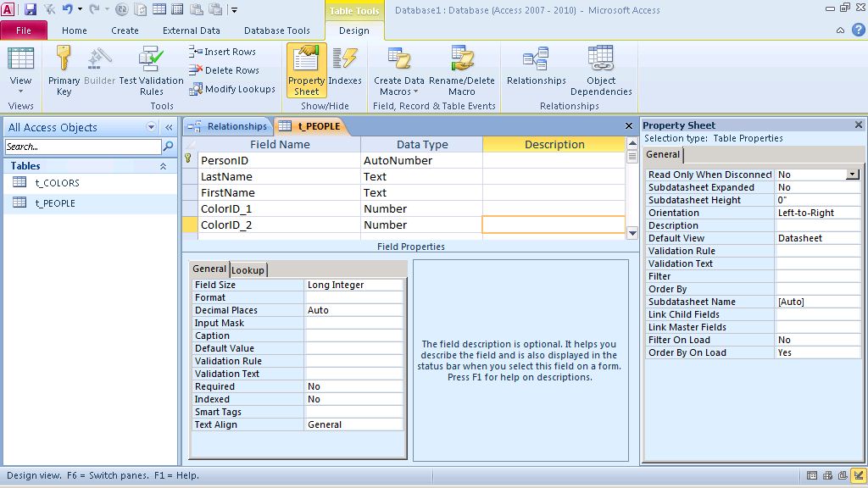Open the View button dropdown arrow
Screen dimensions: 868x488
click(x=20, y=91)
